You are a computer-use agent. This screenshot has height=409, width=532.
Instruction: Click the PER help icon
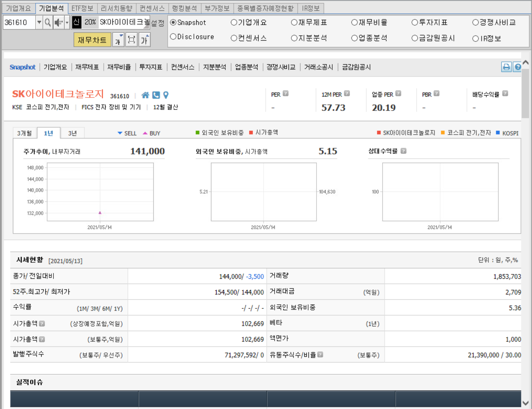(286, 94)
